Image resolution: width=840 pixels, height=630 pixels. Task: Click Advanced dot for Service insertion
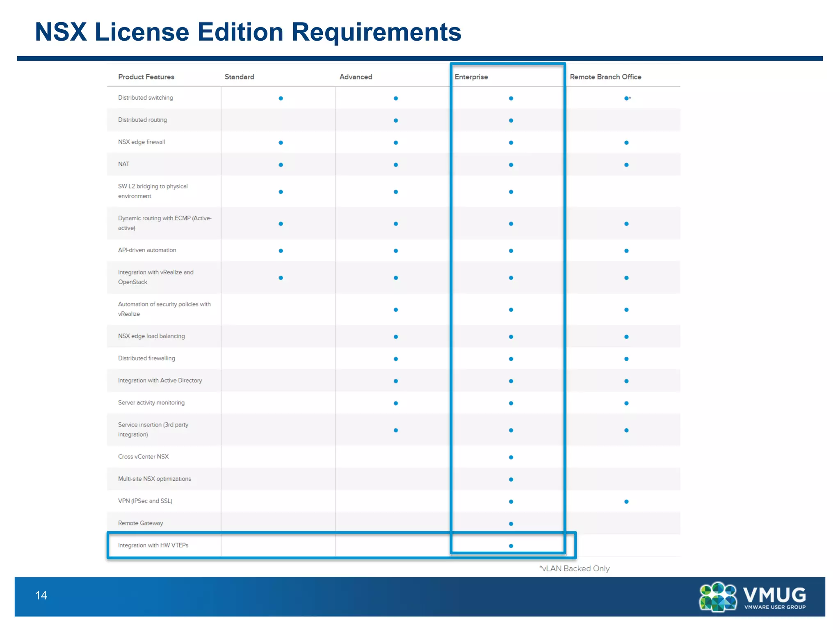pos(396,431)
